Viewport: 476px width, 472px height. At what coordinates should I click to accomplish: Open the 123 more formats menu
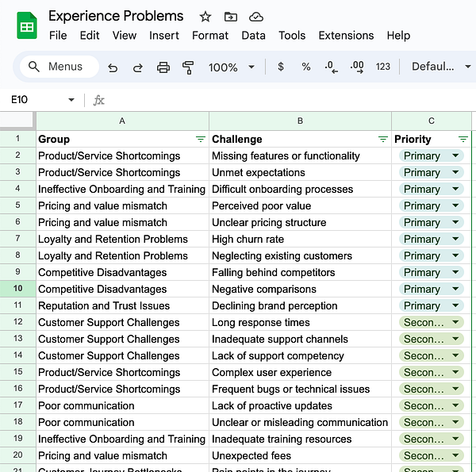coord(383,67)
